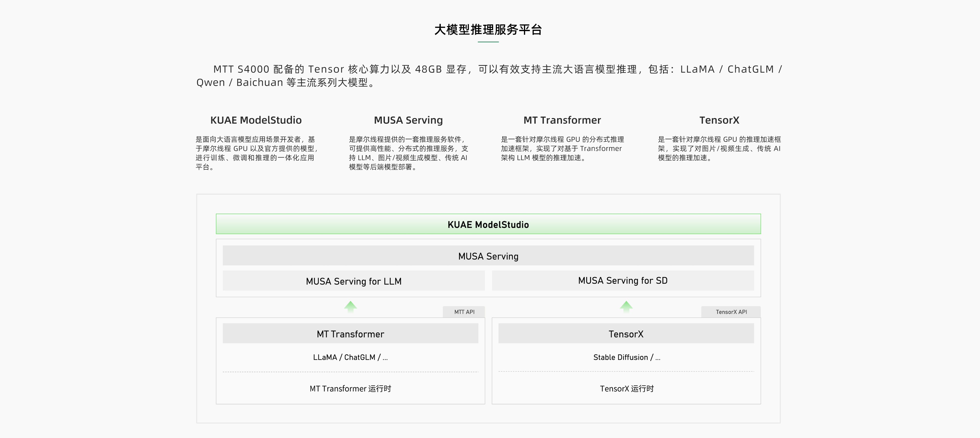Click the MT Transformer 运行时 text
Image resolution: width=980 pixels, height=438 pixels.
point(350,389)
